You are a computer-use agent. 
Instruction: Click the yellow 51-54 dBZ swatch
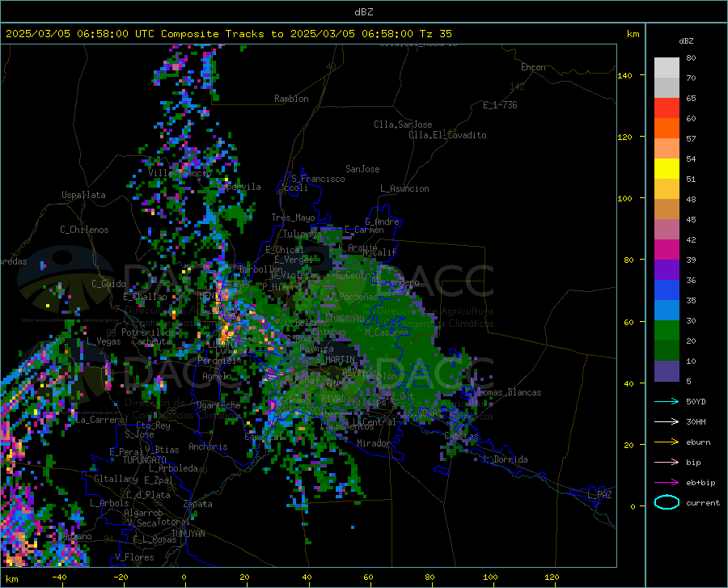click(x=667, y=169)
